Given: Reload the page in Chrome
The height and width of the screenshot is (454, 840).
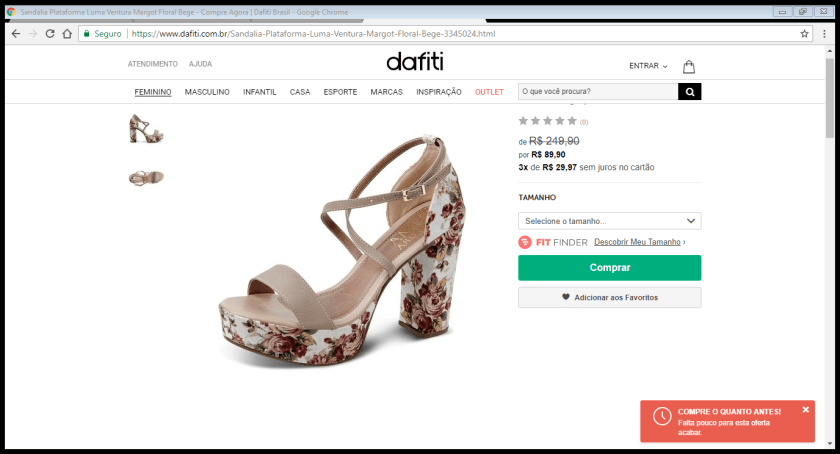Looking at the screenshot, I should 49,33.
